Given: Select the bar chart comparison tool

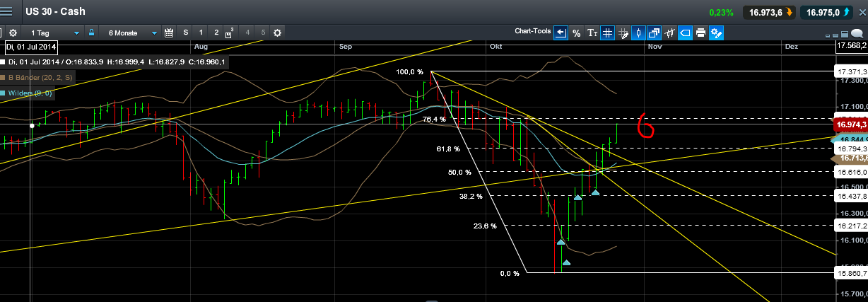Looking at the screenshot, I should [x=669, y=33].
